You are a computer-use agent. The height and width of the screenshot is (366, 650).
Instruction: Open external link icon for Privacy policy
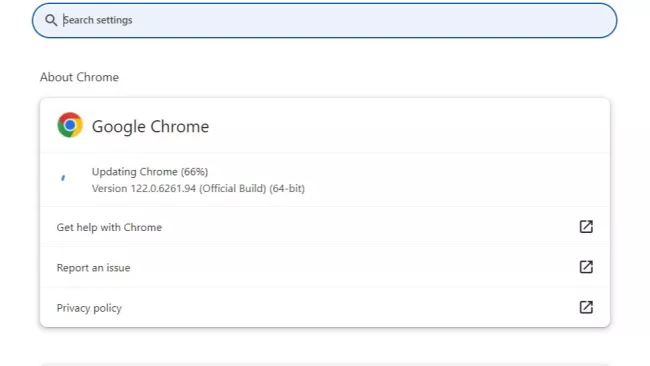tap(586, 307)
